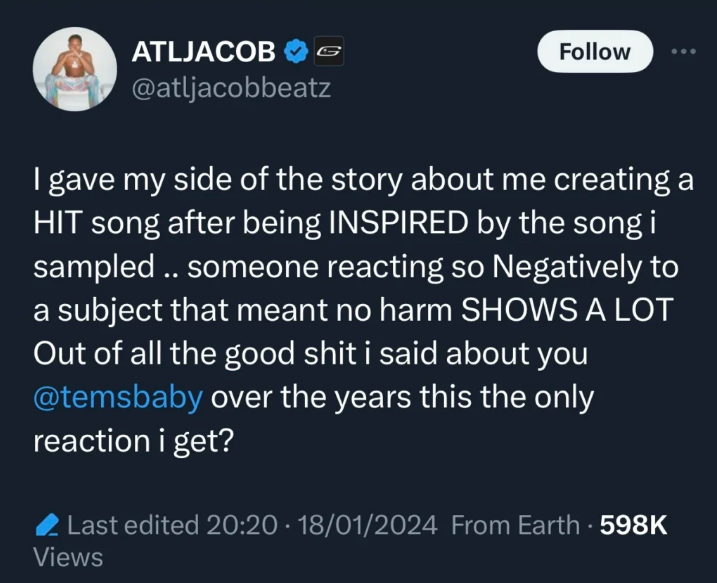
Task: Open the @atljacobbeatz handle link
Action: [231, 88]
